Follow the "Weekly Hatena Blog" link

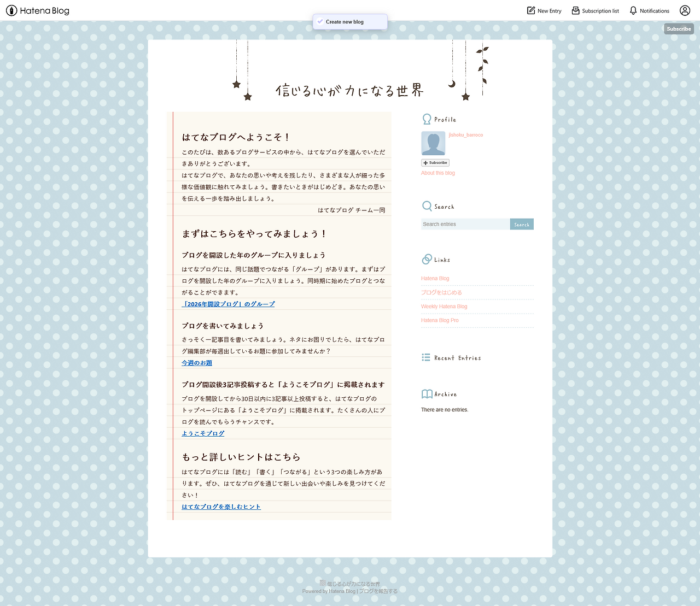444,307
